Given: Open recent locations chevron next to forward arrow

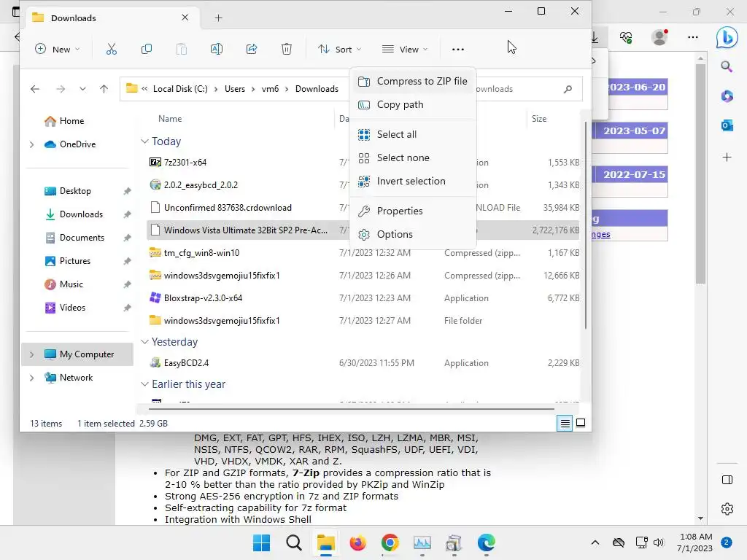Looking at the screenshot, I should [82, 89].
